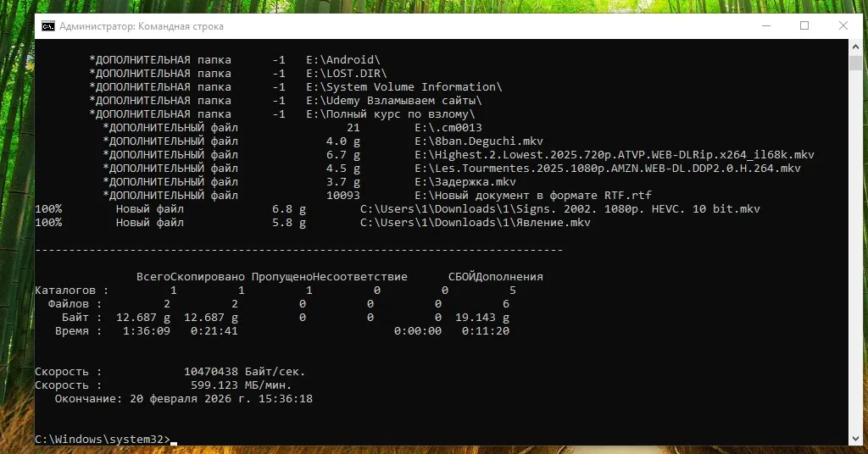Click the System Volume Information folder line

tap(296, 86)
